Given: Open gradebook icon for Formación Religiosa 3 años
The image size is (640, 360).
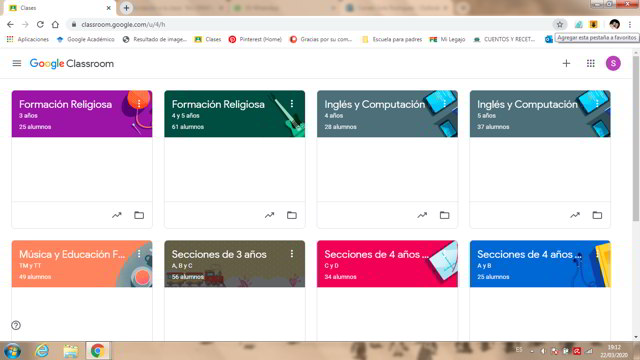Looking at the screenshot, I should [x=117, y=215].
